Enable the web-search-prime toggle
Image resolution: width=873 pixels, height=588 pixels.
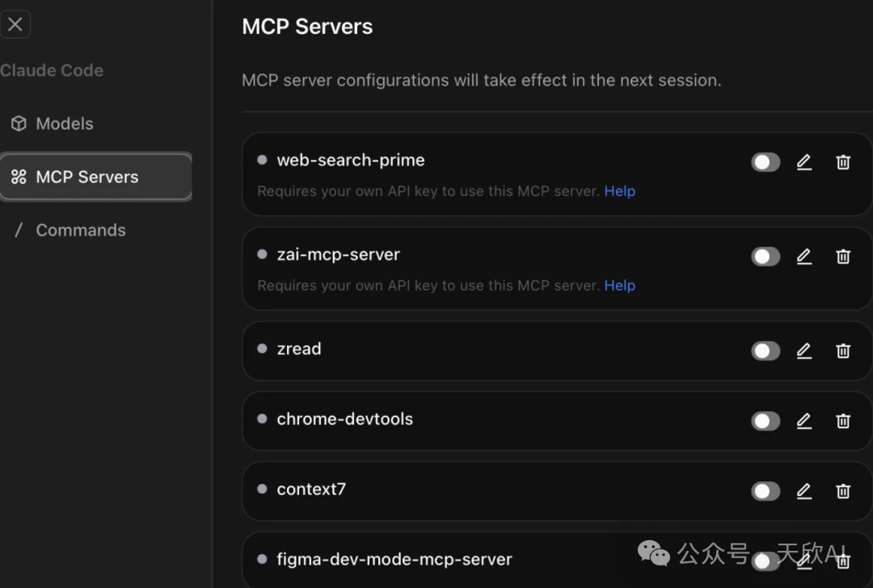tap(765, 162)
